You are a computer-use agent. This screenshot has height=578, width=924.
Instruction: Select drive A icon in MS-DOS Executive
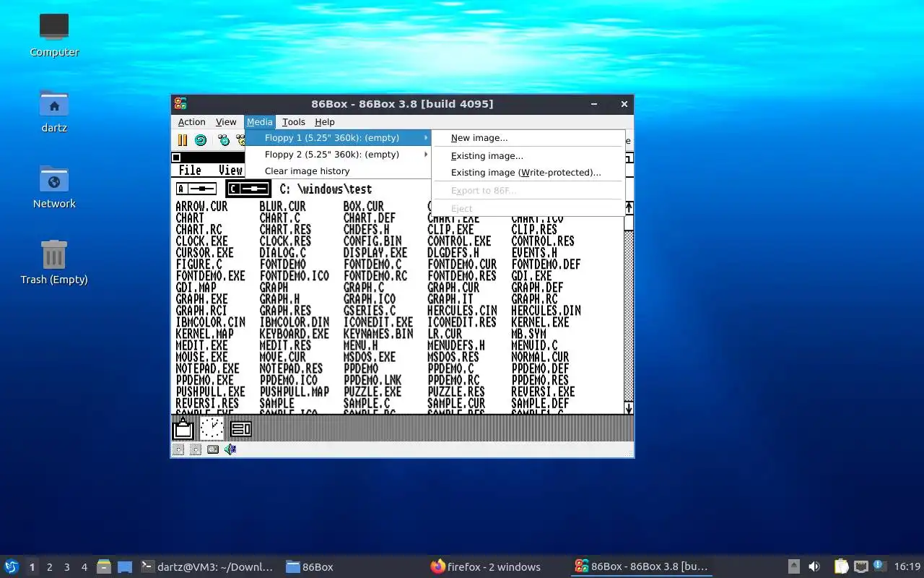(x=197, y=189)
